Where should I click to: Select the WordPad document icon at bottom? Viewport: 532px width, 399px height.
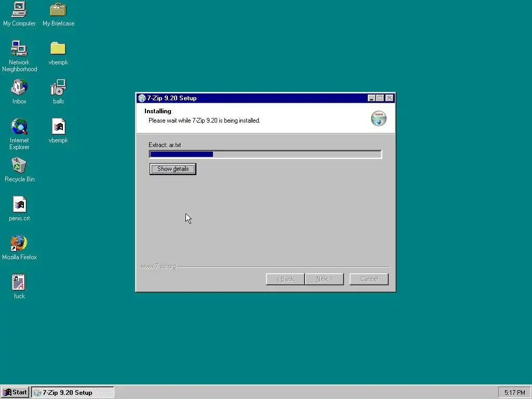click(x=19, y=287)
